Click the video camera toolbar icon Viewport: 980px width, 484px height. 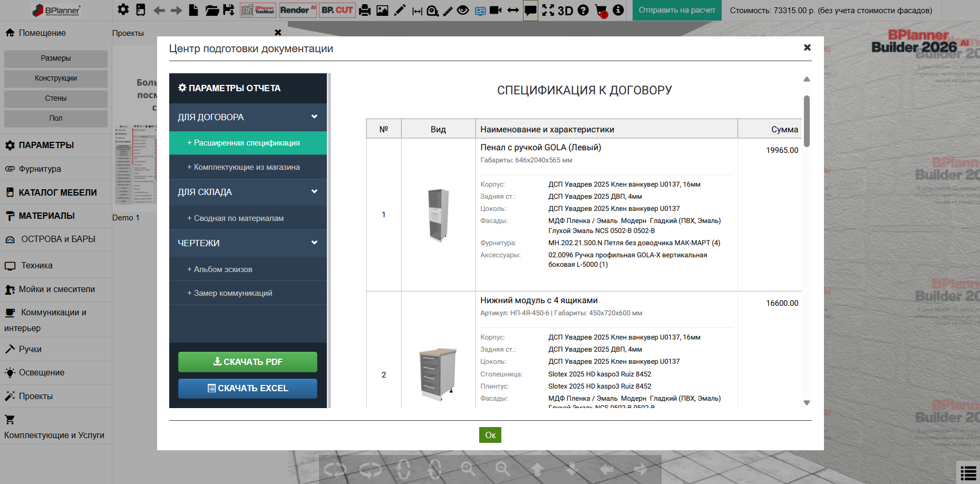(496, 10)
